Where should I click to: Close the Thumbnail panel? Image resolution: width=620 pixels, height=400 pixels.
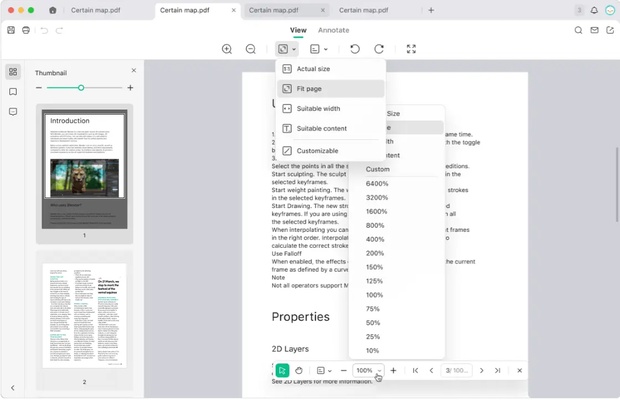134,70
